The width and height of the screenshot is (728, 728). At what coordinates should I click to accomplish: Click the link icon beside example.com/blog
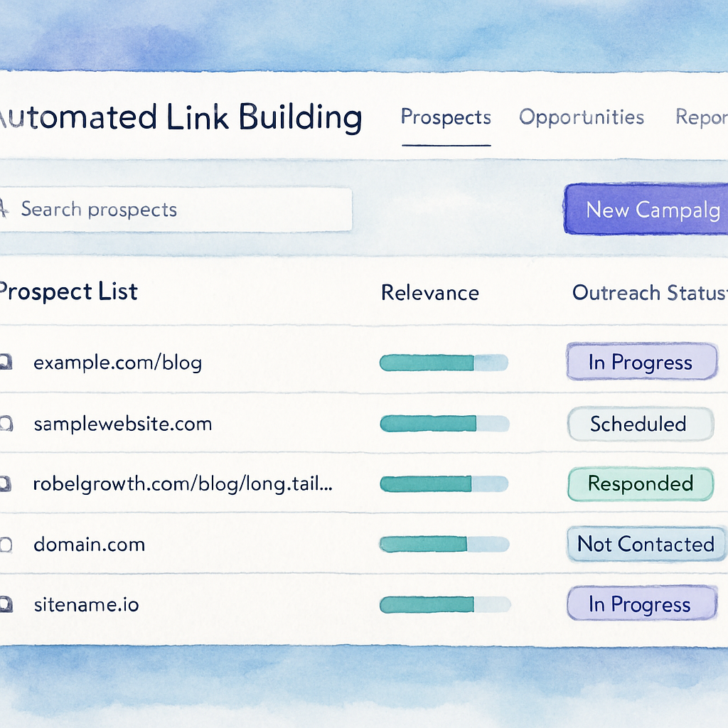[x=7, y=363]
